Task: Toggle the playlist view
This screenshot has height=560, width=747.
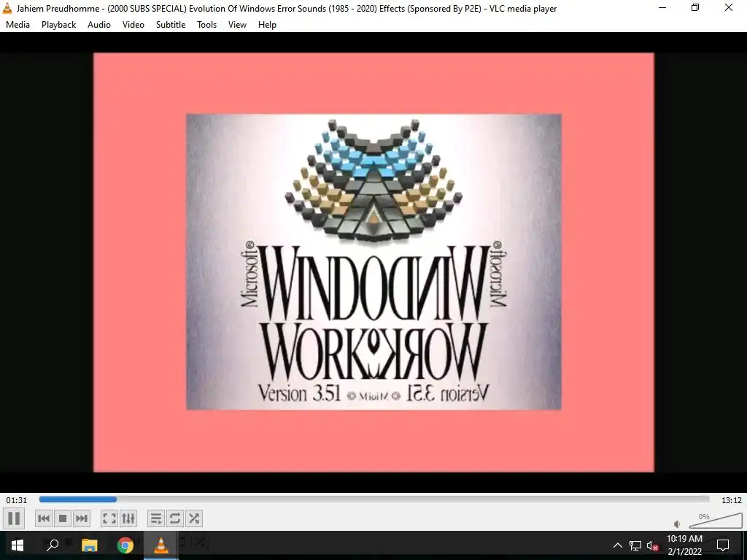Action: [x=156, y=518]
